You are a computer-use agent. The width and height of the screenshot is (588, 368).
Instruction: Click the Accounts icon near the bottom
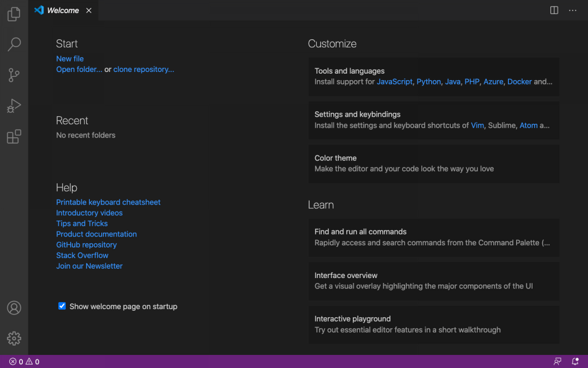coord(14,307)
